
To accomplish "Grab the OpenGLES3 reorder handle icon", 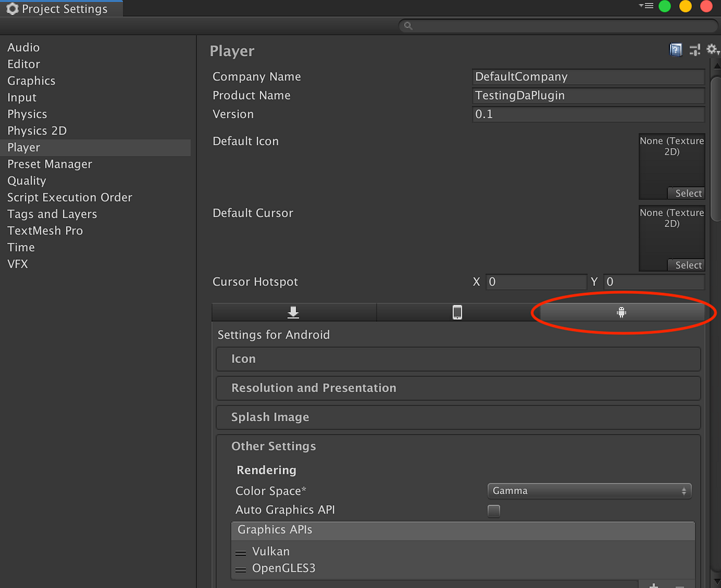I will (240, 568).
